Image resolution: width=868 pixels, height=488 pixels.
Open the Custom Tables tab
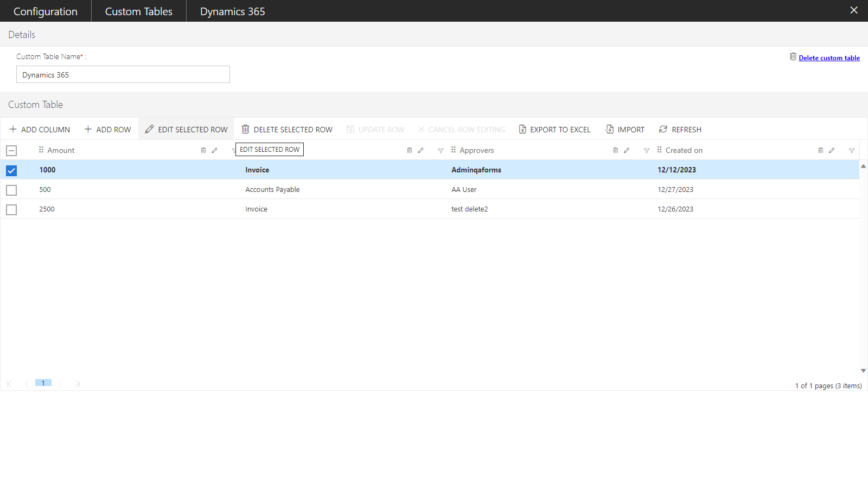point(139,11)
